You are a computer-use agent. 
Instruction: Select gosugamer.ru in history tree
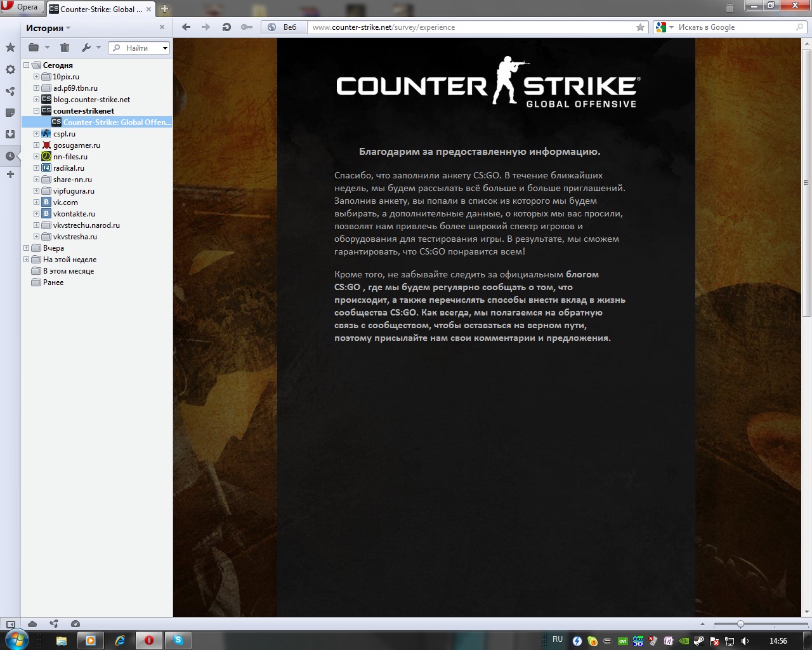coord(71,145)
